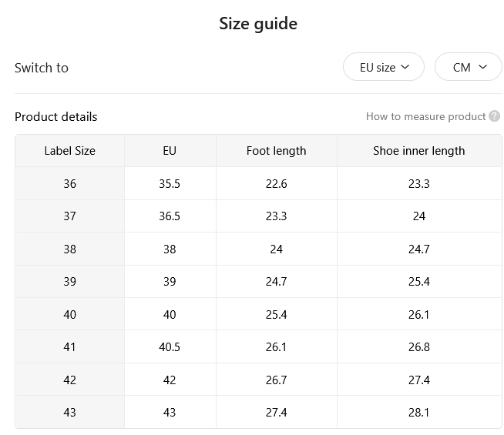Click the EU 40.5 cell

[x=170, y=347]
